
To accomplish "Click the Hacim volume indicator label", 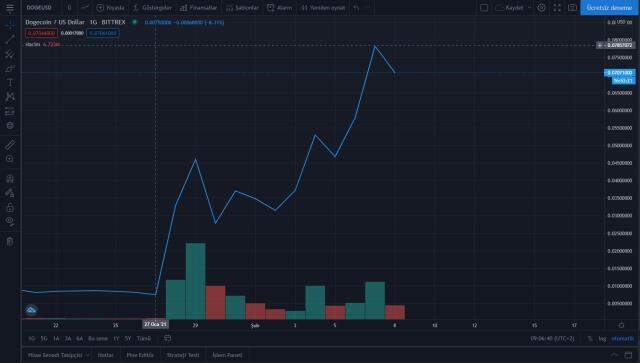I will pos(33,44).
